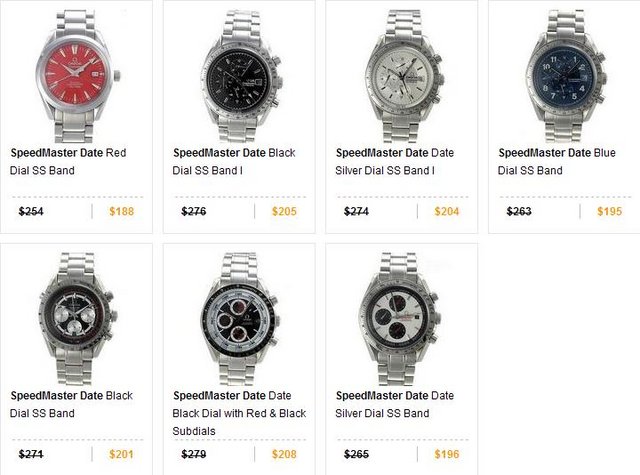This screenshot has width=640, height=475.
Task: Open Black Dial with Red & Black Subdials link
Action: click(239, 413)
